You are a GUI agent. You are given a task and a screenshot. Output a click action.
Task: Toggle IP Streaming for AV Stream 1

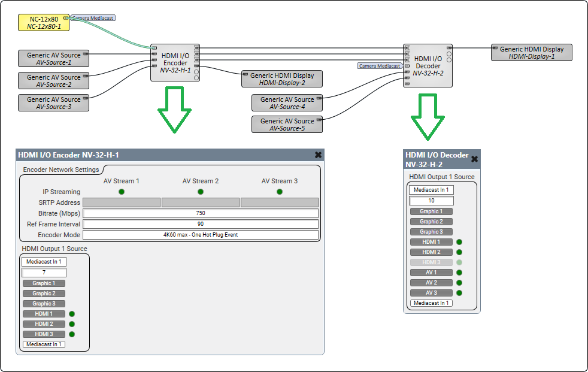point(122,192)
